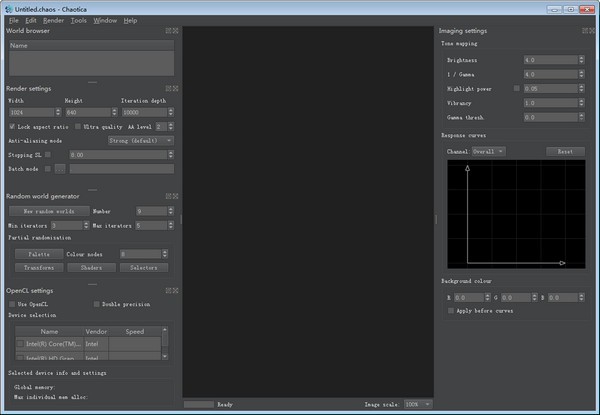Viewport: 600px width, 415px height.
Task: Open the response curves Channel dropdown
Action: [488, 151]
